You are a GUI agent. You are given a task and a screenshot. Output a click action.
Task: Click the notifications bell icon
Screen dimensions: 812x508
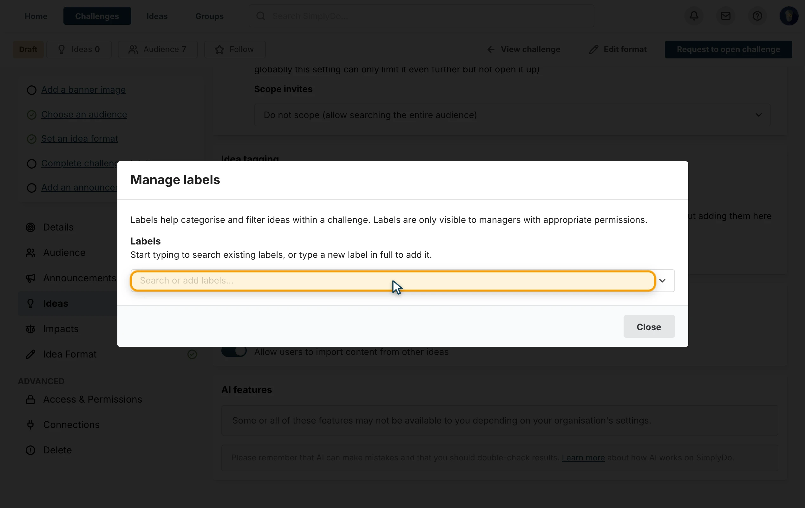point(694,16)
